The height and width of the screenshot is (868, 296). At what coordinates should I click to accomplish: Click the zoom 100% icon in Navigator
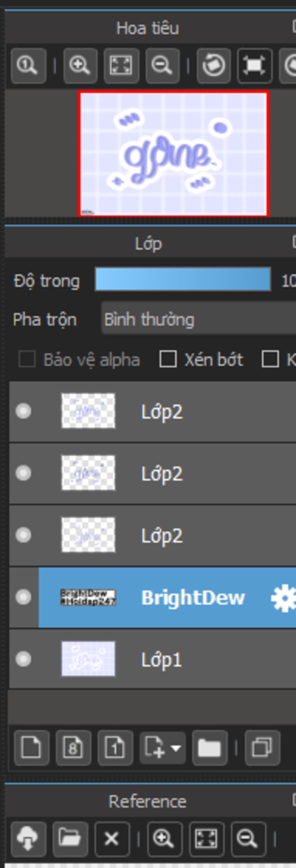coord(28,66)
